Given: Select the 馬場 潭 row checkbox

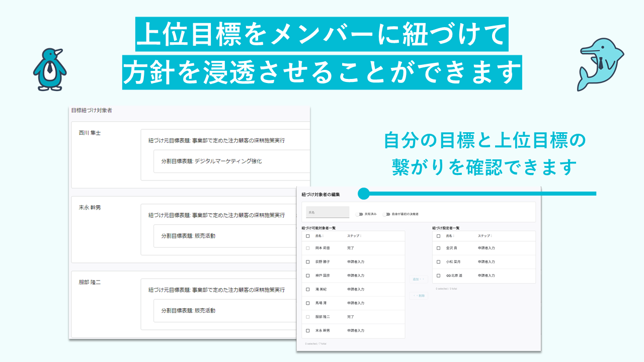Looking at the screenshot, I should pos(308,303).
